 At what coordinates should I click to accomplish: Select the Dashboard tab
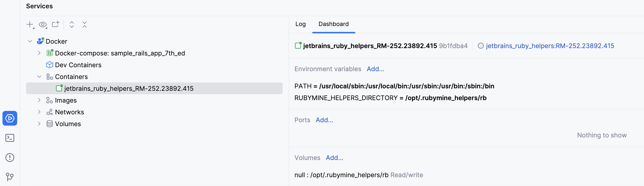333,24
